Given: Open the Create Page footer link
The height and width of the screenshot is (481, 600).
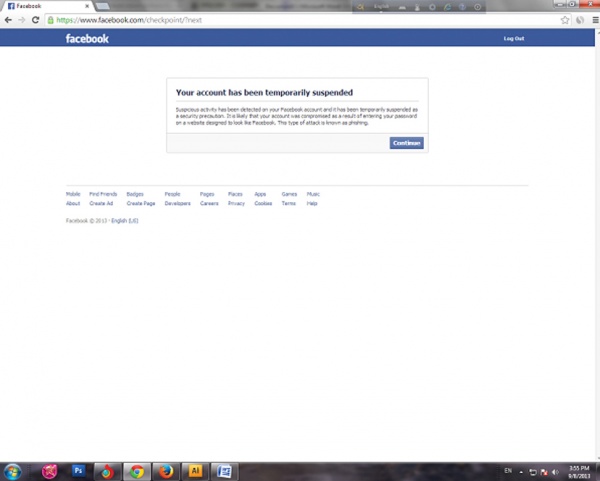Looking at the screenshot, I should click(141, 203).
